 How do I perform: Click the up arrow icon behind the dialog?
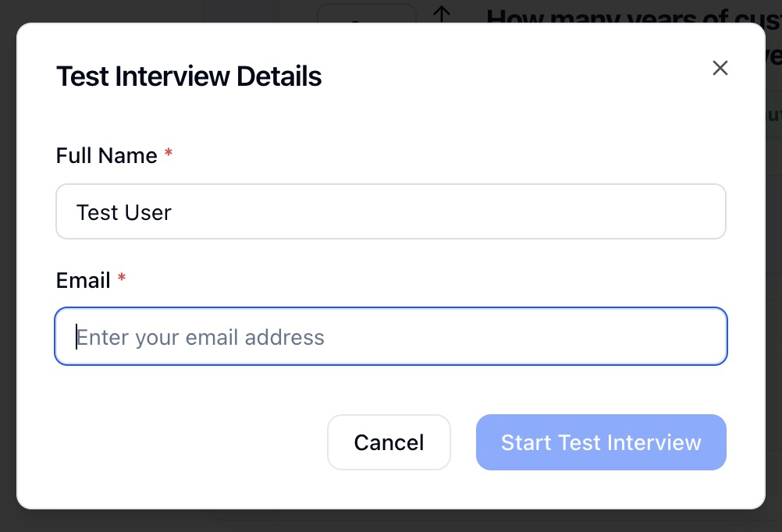click(x=443, y=12)
